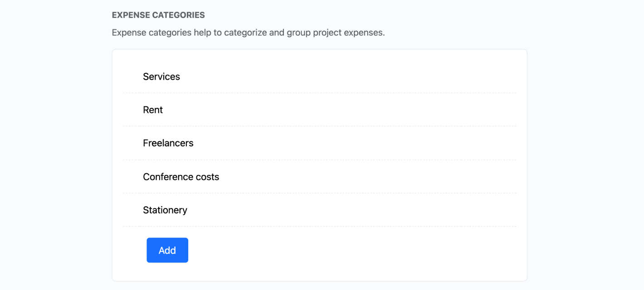Screen dimensions: 644x290
Task: Add a new expense category
Action: [x=167, y=250]
